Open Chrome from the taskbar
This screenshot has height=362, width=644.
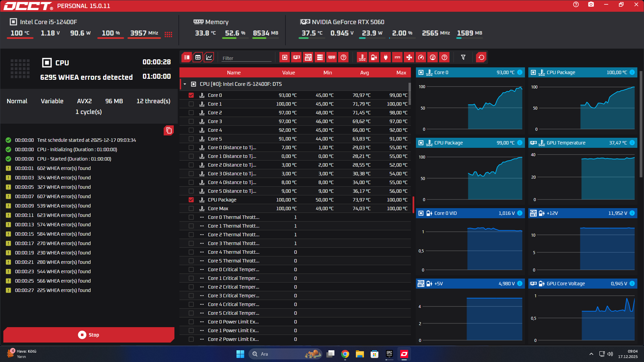[345, 354]
